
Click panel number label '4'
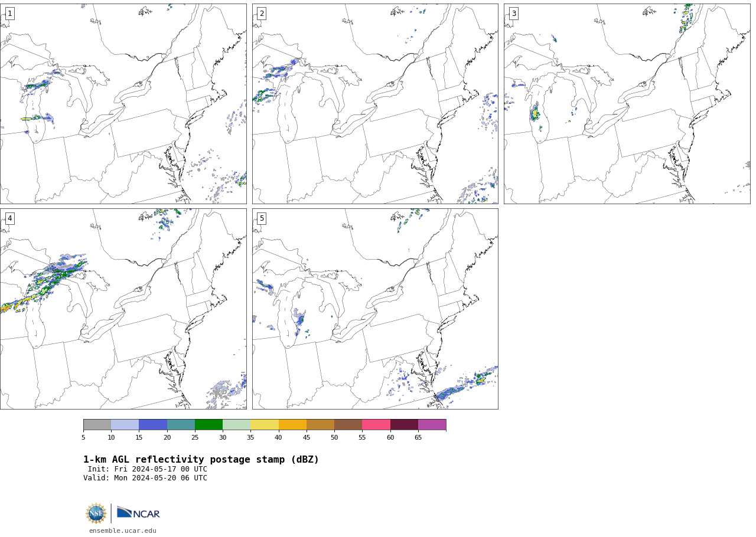point(9,218)
